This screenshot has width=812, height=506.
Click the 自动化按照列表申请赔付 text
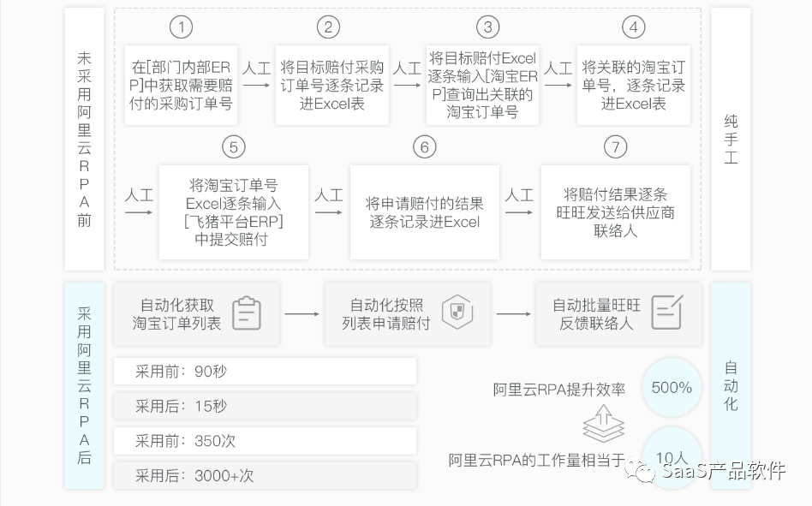click(386, 314)
